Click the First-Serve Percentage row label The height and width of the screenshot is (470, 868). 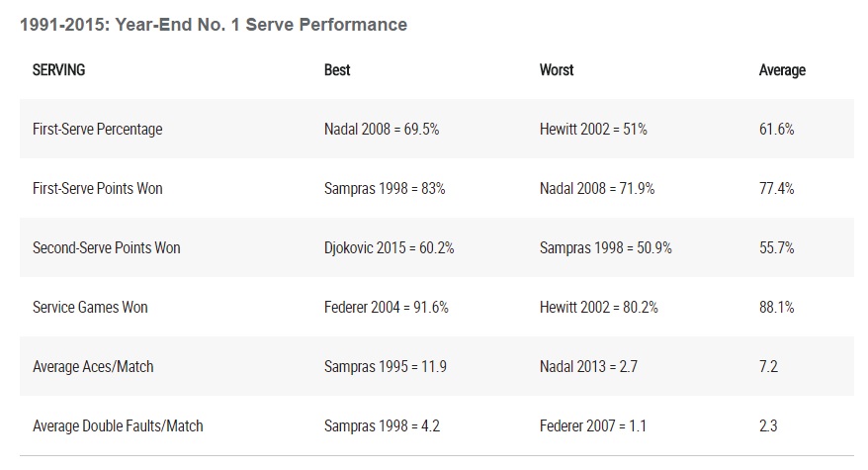pos(97,130)
